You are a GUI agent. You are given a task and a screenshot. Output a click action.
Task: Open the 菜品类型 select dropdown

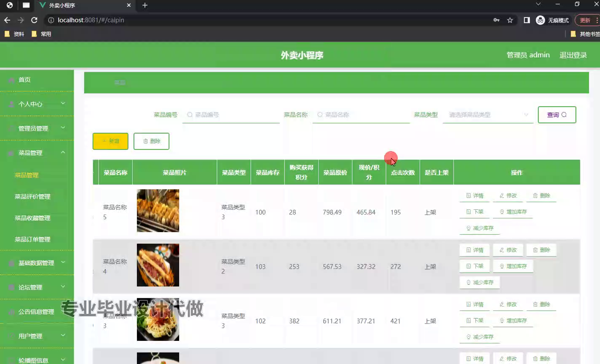coord(488,115)
